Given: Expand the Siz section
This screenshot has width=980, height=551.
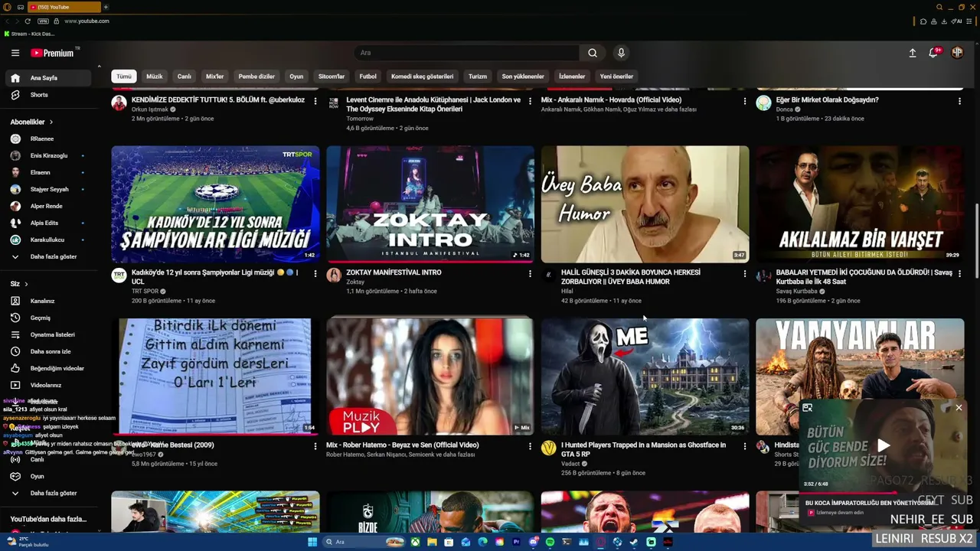Looking at the screenshot, I should (19, 284).
